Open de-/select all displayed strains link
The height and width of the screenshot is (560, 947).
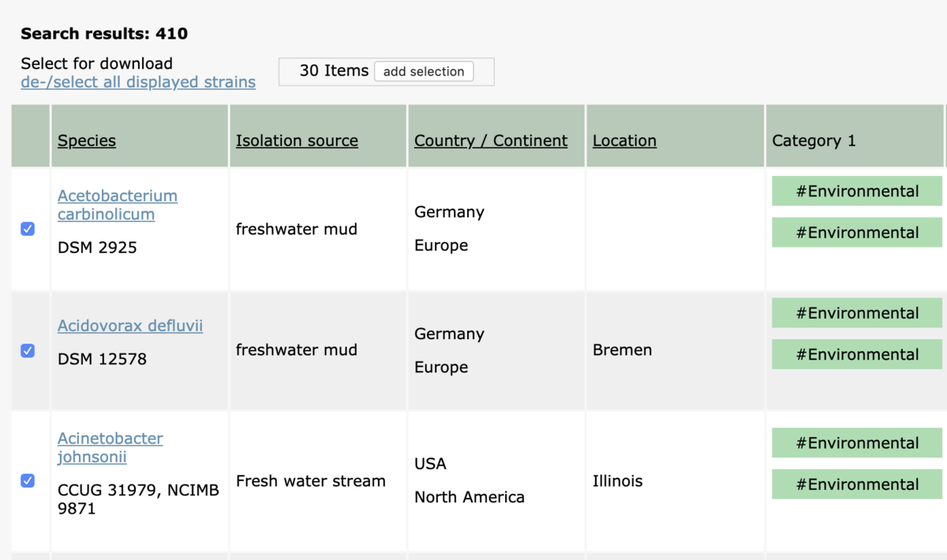pyautogui.click(x=138, y=82)
